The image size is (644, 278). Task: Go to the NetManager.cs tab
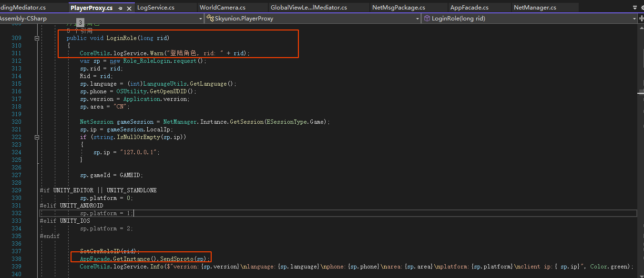coord(534,8)
